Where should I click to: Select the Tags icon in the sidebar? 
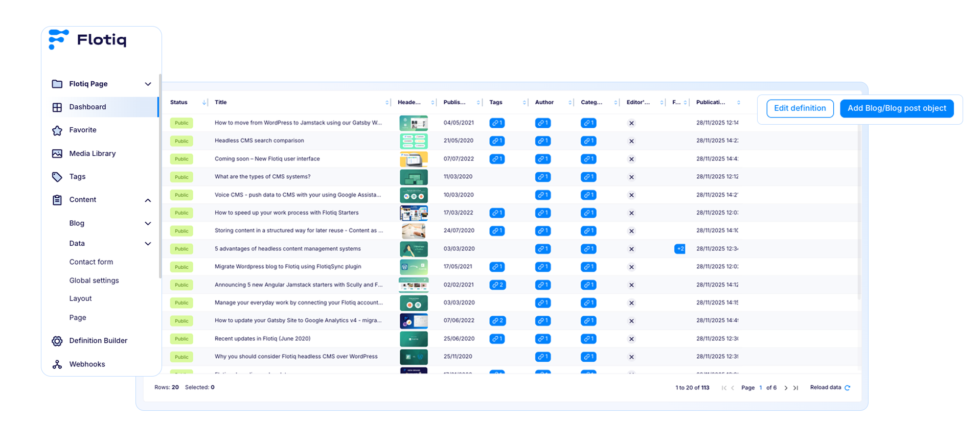57,177
